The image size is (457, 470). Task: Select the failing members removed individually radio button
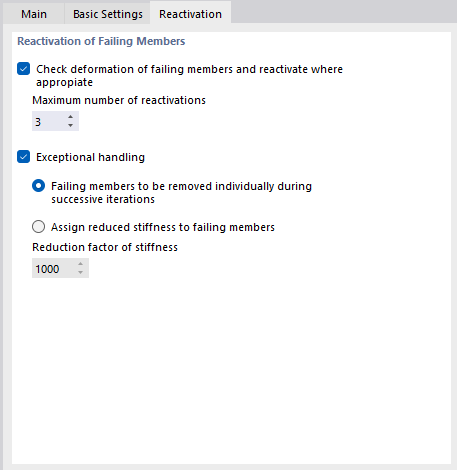[39, 186]
